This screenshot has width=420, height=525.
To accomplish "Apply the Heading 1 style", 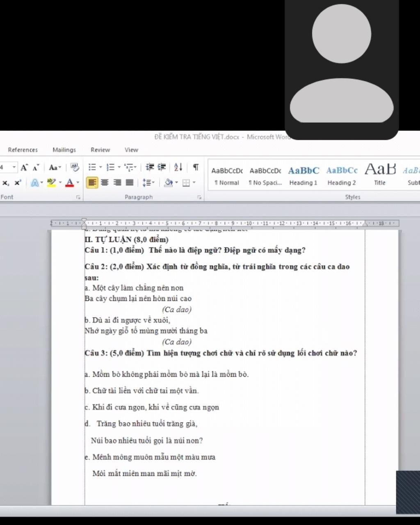I will point(304,176).
